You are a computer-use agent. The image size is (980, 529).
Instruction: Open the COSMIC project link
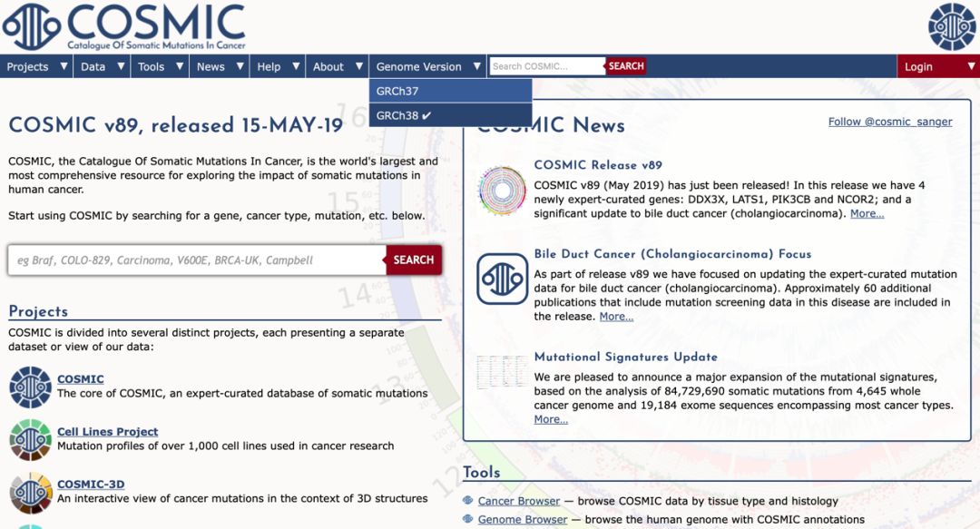81,379
